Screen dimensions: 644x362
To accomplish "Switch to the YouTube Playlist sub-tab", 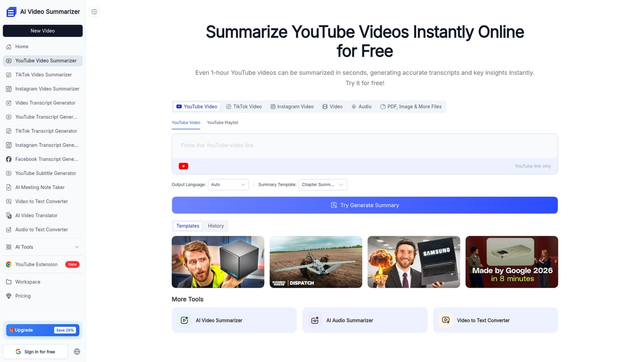I will tap(222, 123).
